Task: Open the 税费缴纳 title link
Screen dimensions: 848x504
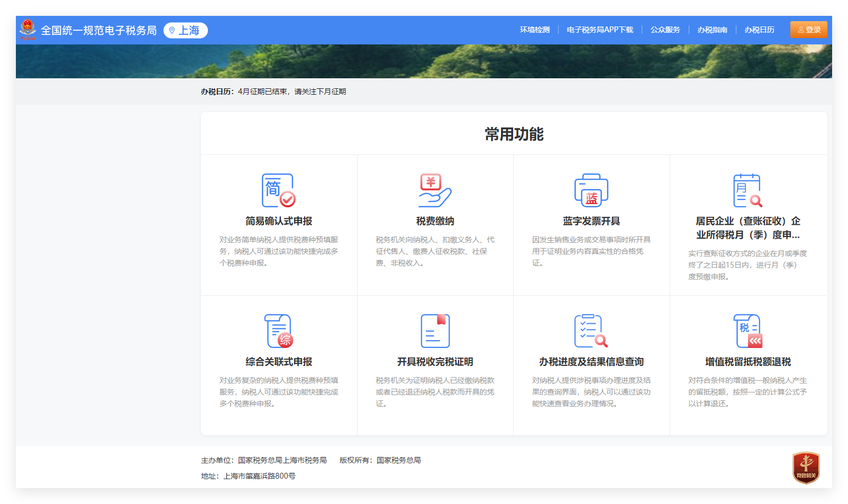Action: [x=435, y=221]
